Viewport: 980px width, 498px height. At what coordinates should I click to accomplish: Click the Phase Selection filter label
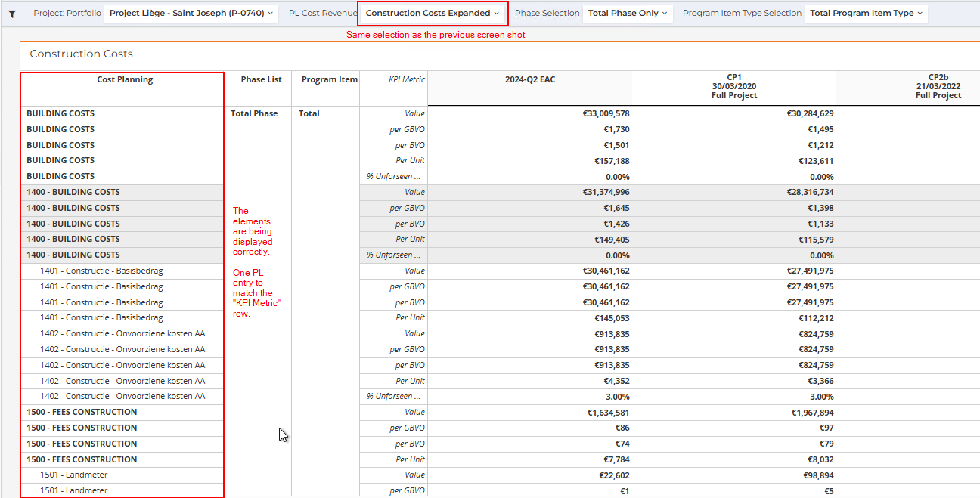point(547,13)
